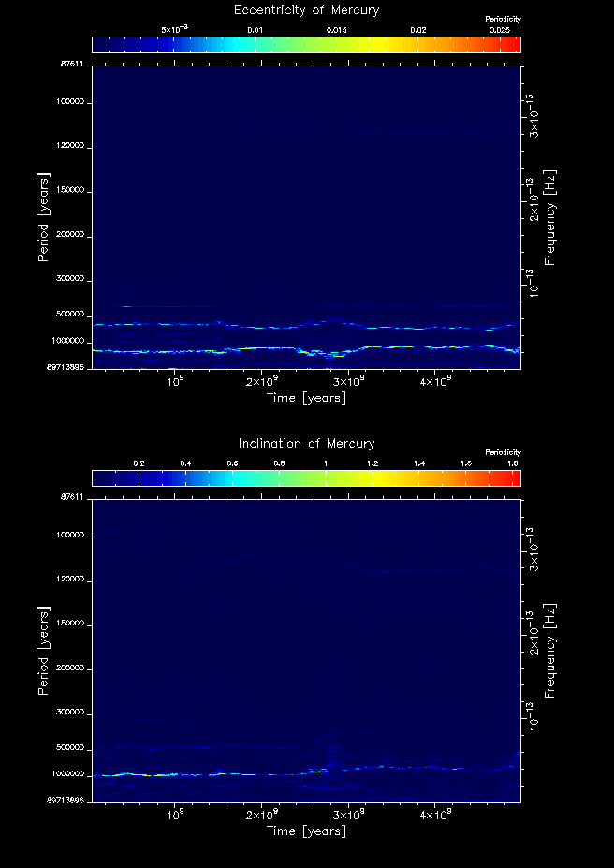Viewport: 614px width, 868px height.
Task: Click "Time [years]" axis label under inclination plot
Action: click(306, 831)
